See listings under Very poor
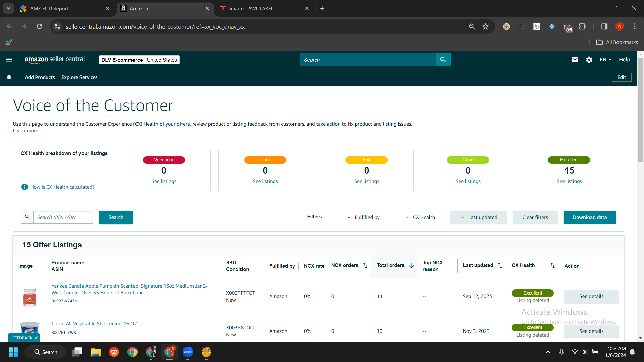Image resolution: width=644 pixels, height=362 pixels. tap(164, 181)
